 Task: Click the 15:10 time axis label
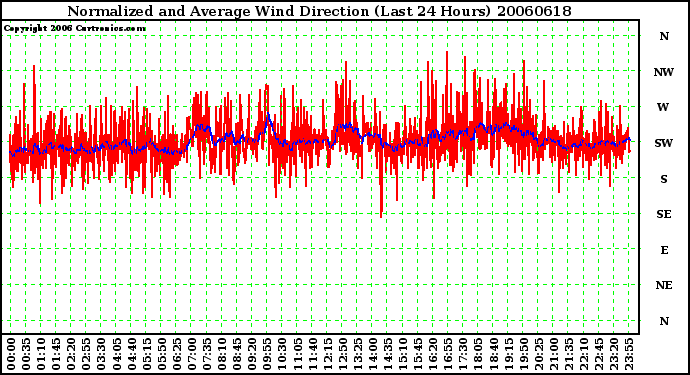coord(403,354)
